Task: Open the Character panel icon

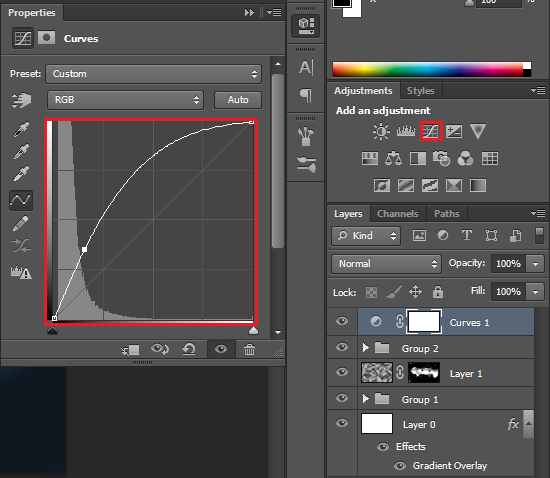Action: pyautogui.click(x=306, y=67)
